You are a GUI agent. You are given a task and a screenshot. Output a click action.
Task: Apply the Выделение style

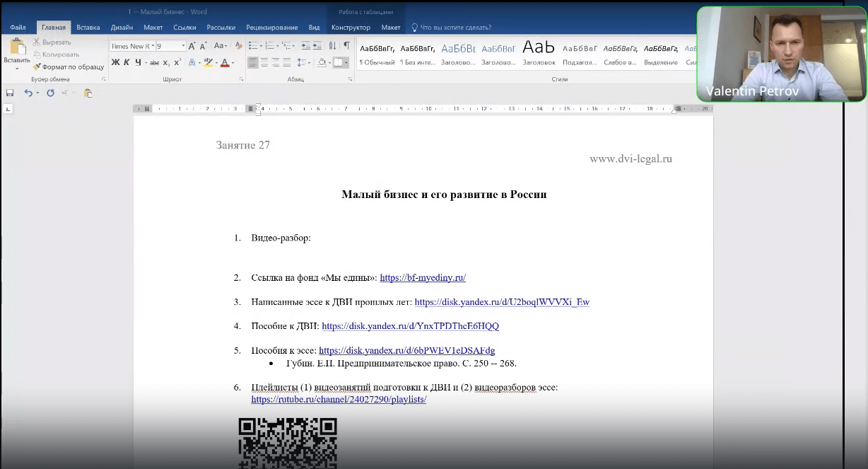coord(660,54)
